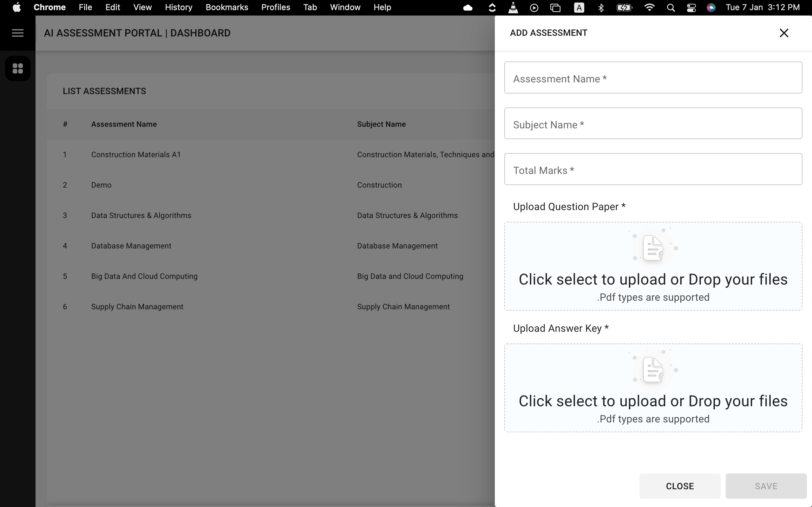The image size is (812, 507).
Task: Click the Upload Question Paper drop zone text
Action: click(x=653, y=279)
